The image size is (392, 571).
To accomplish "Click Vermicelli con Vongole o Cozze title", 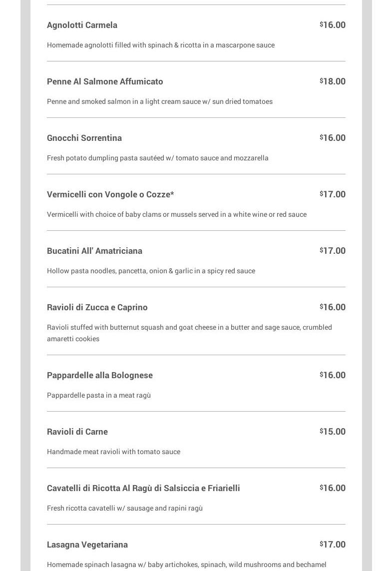I will point(110,194).
